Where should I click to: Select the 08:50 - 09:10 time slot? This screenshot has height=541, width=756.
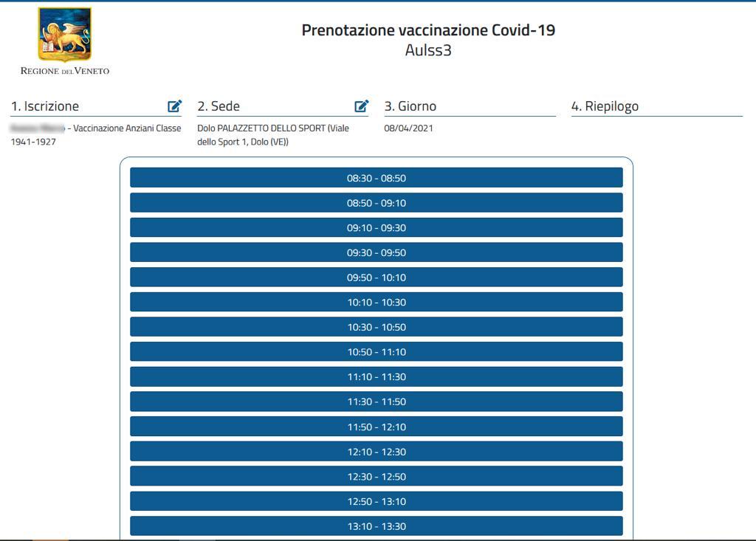click(x=377, y=202)
